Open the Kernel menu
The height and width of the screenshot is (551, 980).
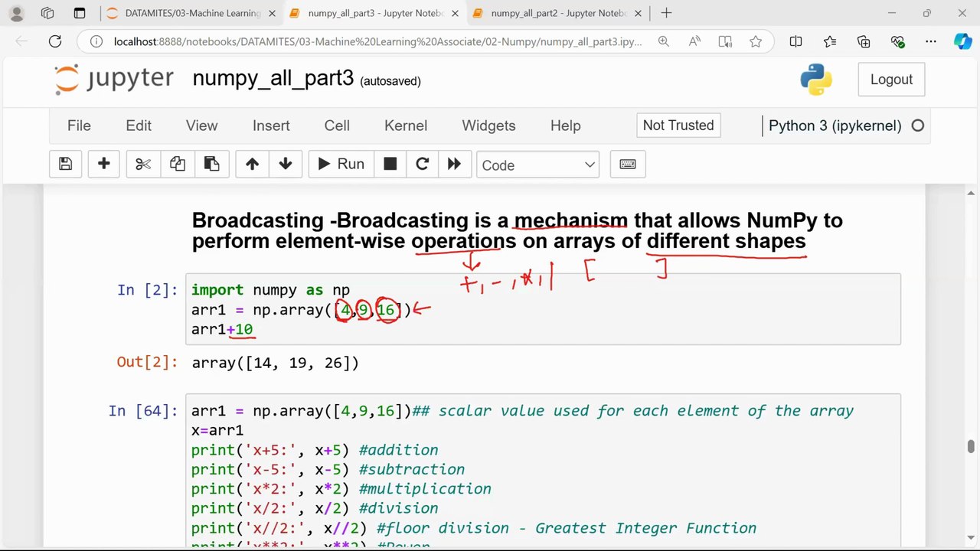(x=406, y=126)
